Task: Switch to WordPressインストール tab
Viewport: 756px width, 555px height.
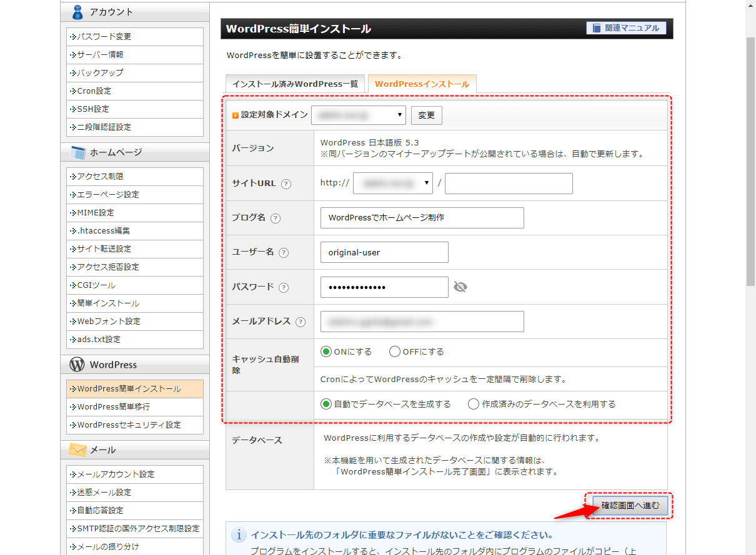Action: point(422,84)
